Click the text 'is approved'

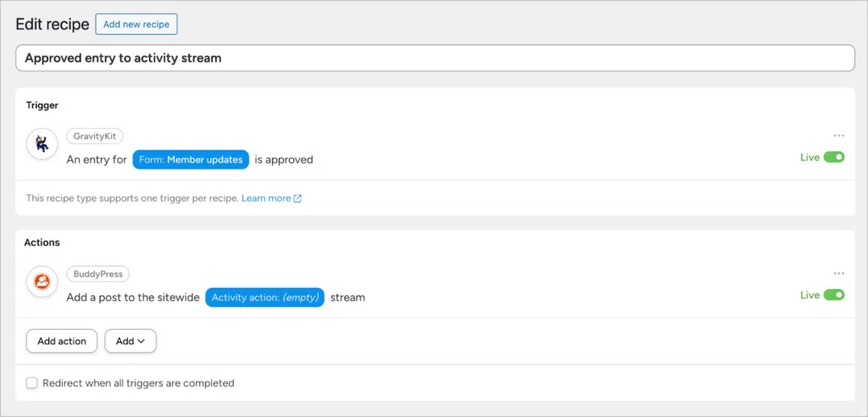[284, 159]
